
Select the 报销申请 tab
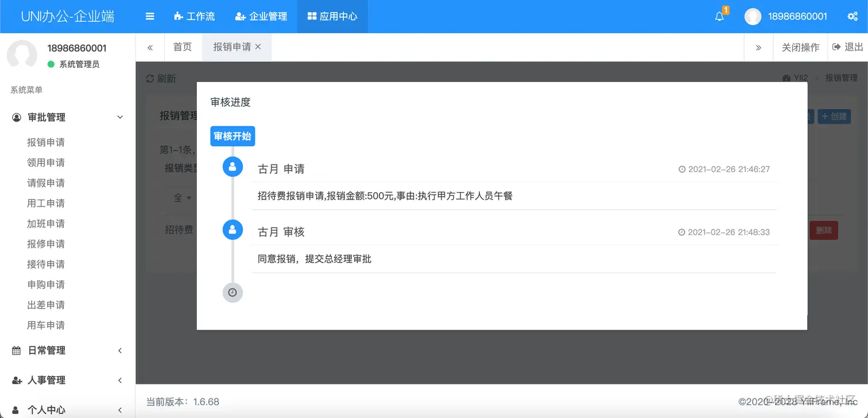(x=232, y=47)
